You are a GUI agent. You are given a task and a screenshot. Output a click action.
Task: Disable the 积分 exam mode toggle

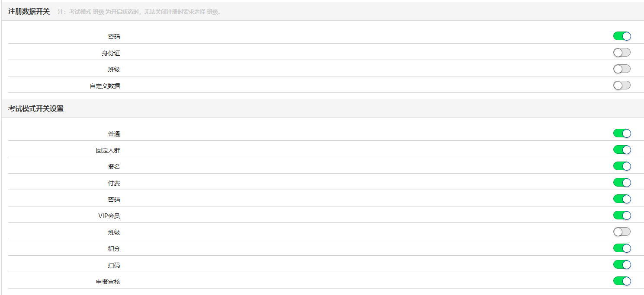click(x=622, y=248)
